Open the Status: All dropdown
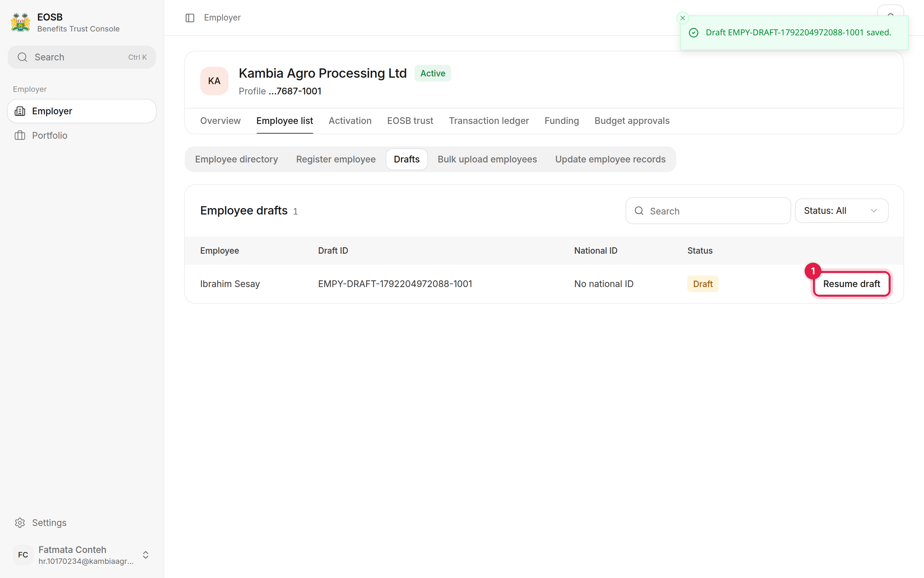This screenshot has width=924, height=578. tap(842, 211)
